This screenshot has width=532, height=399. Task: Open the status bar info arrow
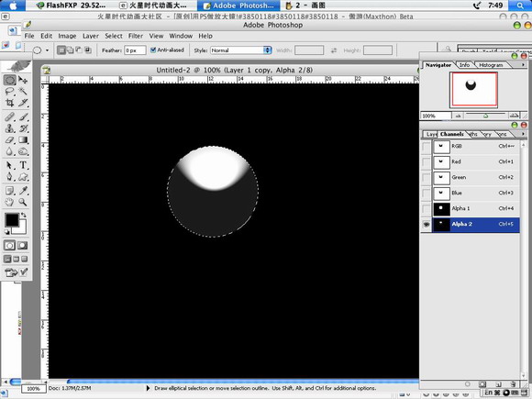click(148, 388)
